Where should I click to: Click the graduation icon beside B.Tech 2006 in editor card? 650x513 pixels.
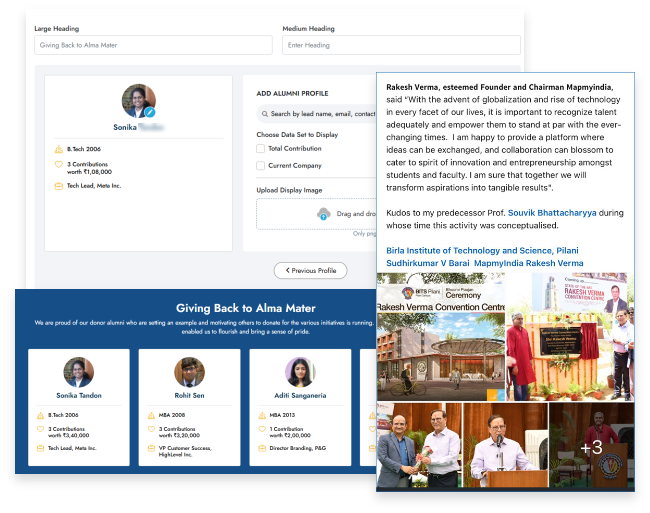(59, 148)
